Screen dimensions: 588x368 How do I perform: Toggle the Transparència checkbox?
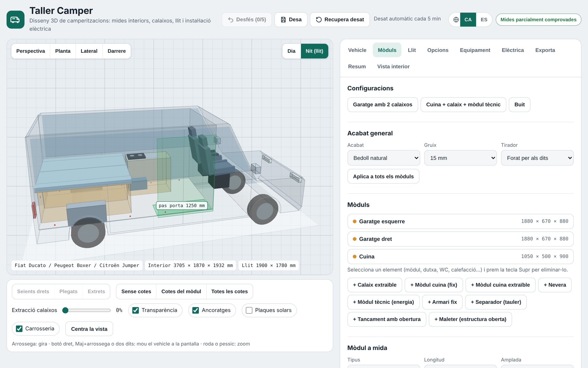click(x=136, y=310)
